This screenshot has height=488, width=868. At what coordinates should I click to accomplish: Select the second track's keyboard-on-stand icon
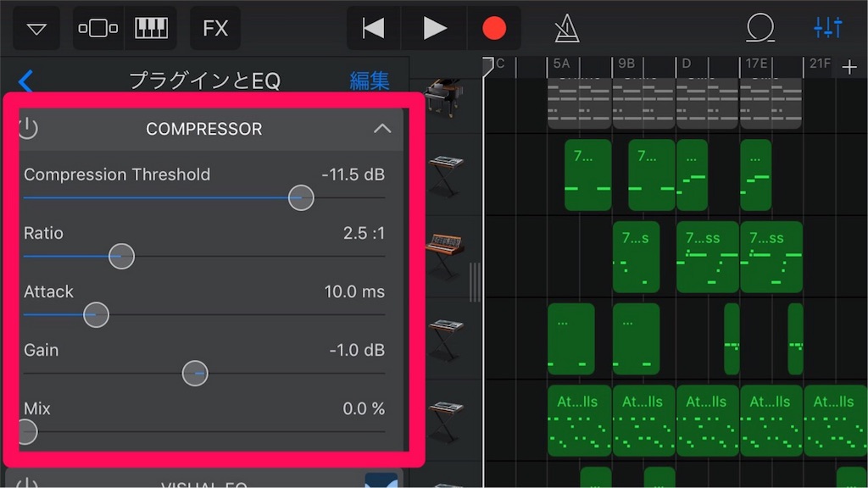(446, 176)
